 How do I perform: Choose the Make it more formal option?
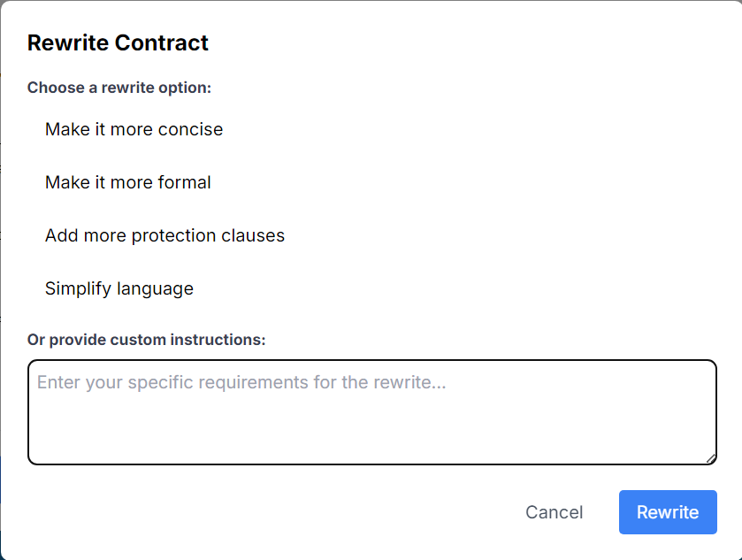pos(128,182)
